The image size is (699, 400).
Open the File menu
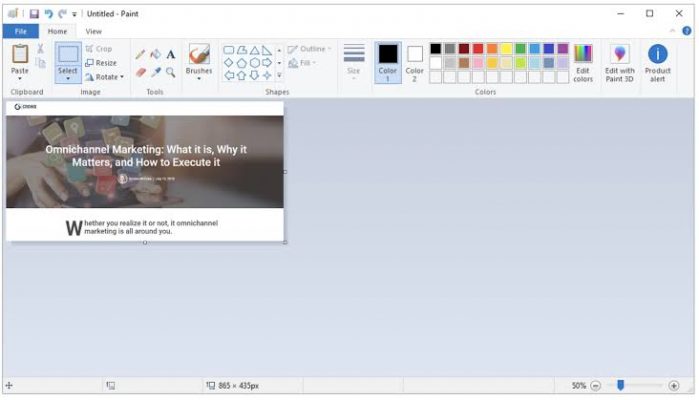21,31
